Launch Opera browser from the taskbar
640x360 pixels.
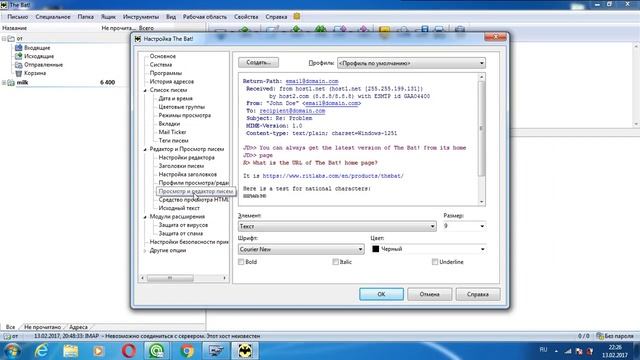click(x=129, y=351)
